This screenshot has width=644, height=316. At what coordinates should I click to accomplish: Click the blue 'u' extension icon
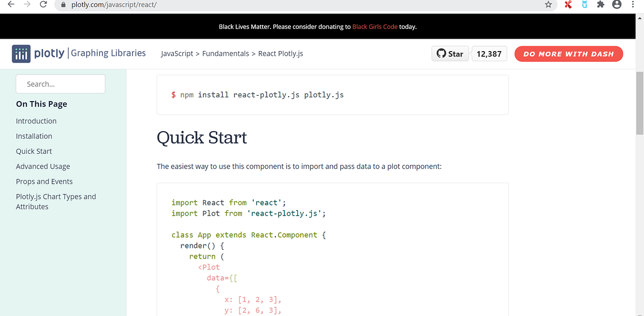click(584, 4)
